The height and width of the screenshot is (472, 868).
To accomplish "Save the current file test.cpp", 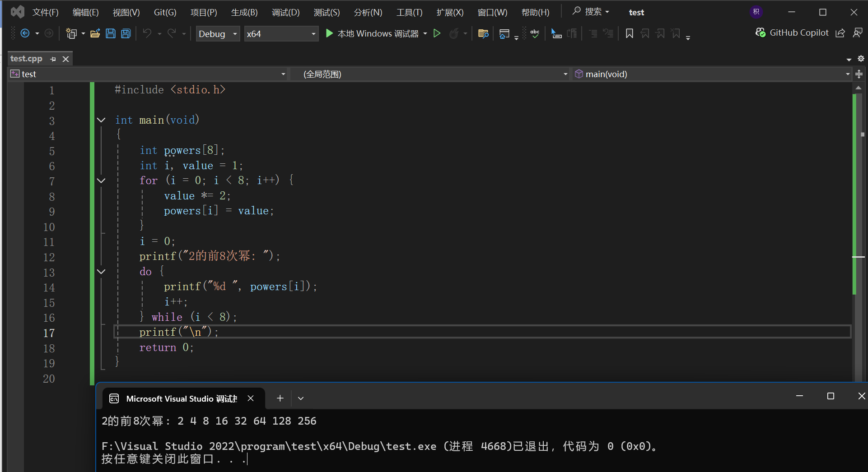I will 111,33.
